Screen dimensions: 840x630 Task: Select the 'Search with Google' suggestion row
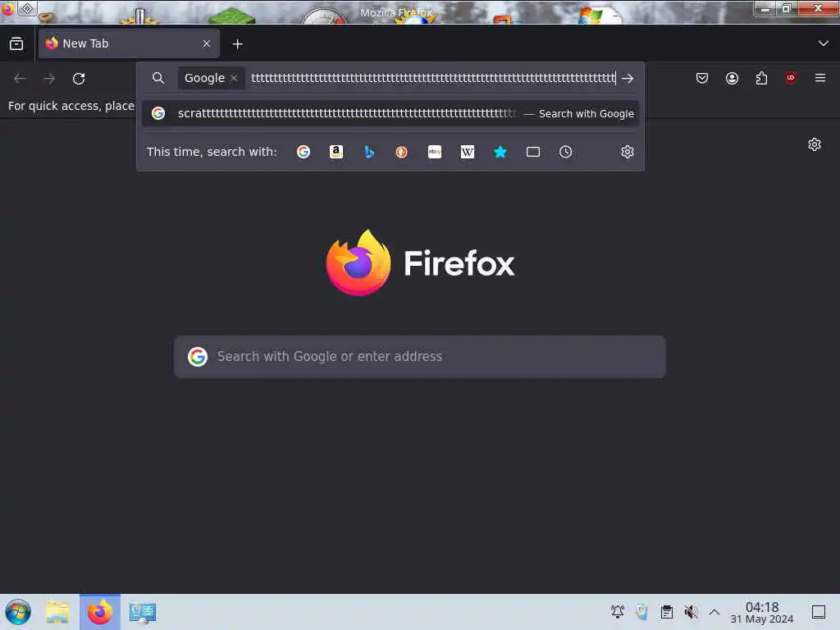point(390,113)
